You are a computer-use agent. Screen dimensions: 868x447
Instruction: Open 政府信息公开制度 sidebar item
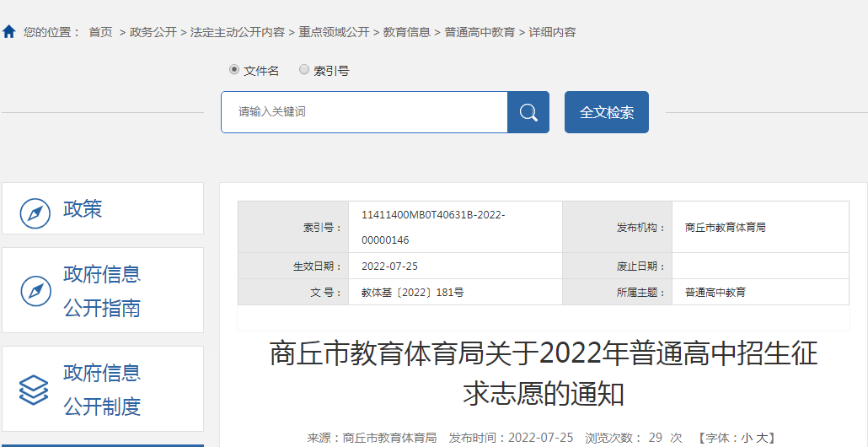click(x=103, y=390)
